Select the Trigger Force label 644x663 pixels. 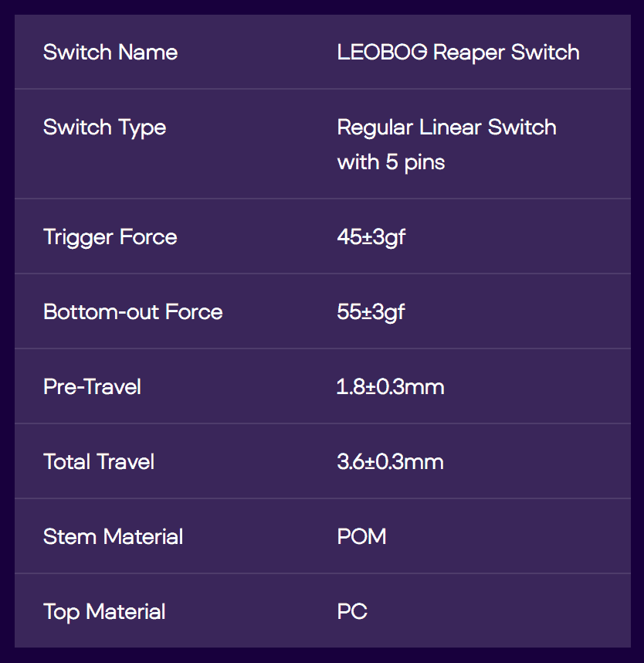(x=110, y=237)
